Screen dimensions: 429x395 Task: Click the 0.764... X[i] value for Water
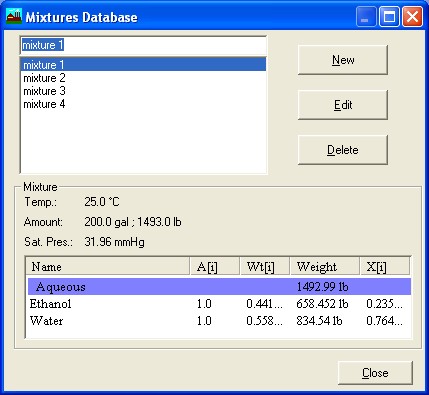(384, 321)
